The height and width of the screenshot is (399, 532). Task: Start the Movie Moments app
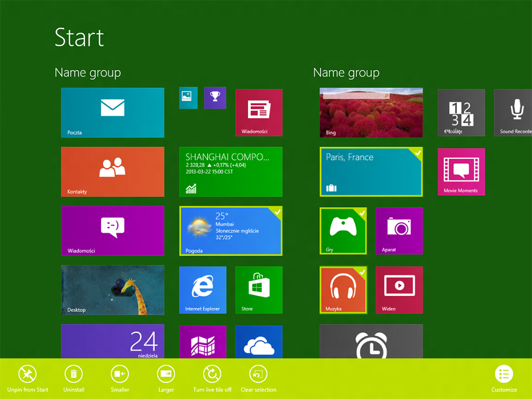[461, 172]
